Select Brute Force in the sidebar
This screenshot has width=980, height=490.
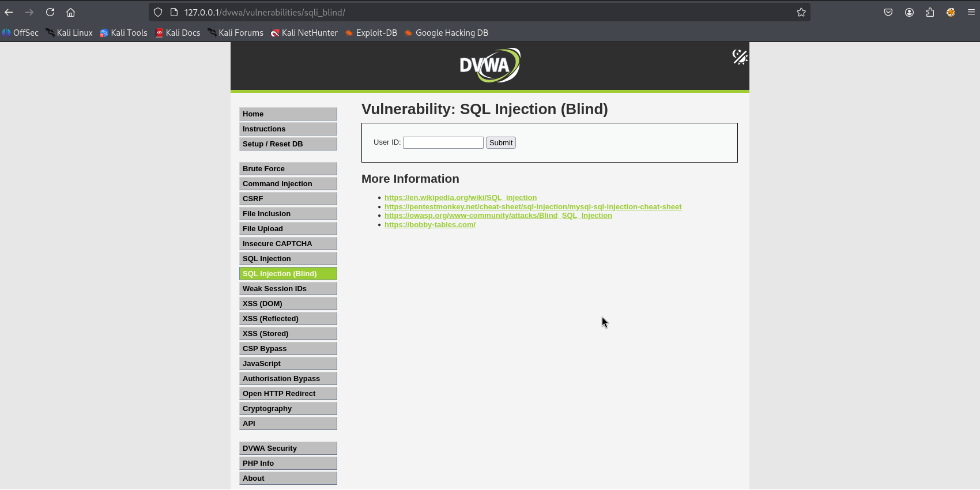tap(288, 169)
